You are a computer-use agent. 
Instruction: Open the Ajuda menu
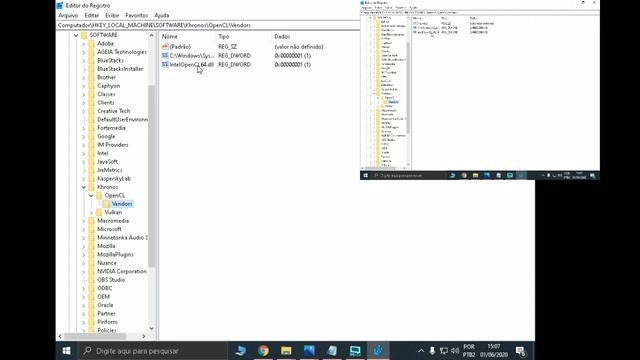coord(162,15)
